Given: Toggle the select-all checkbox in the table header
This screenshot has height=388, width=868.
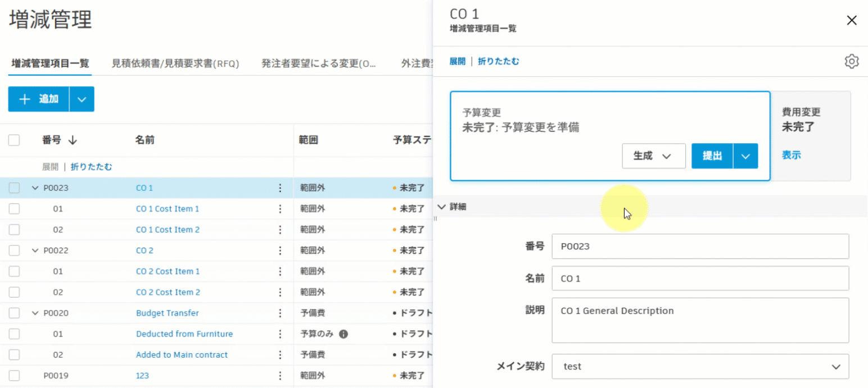Looking at the screenshot, I should [x=13, y=140].
